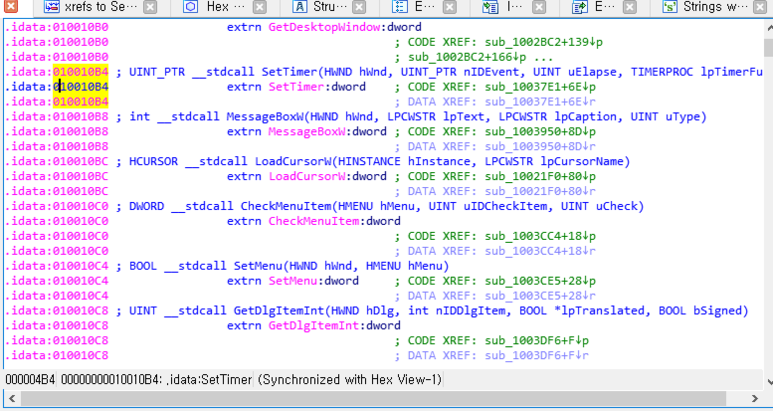The height and width of the screenshot is (411, 773).
Task: Click the export-arrow icon of the E… tab before Strings
Action: pyautogui.click(x=580, y=7)
